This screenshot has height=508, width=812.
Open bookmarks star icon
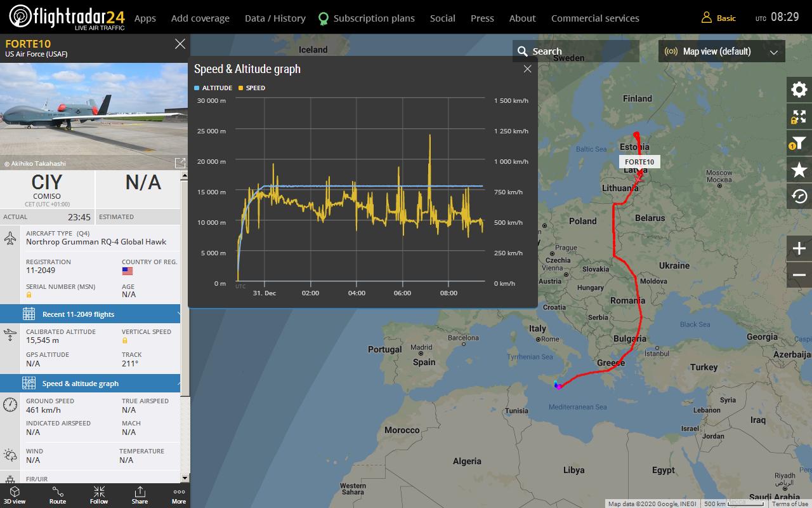coord(799,170)
